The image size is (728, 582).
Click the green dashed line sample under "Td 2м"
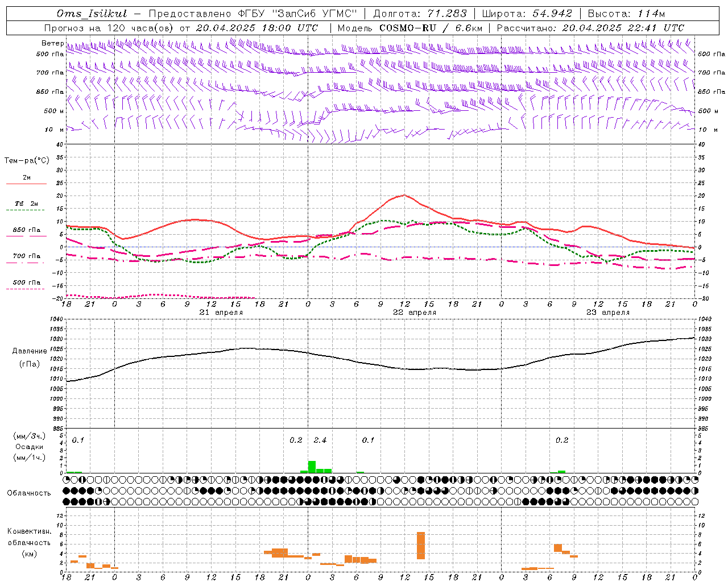25,210
